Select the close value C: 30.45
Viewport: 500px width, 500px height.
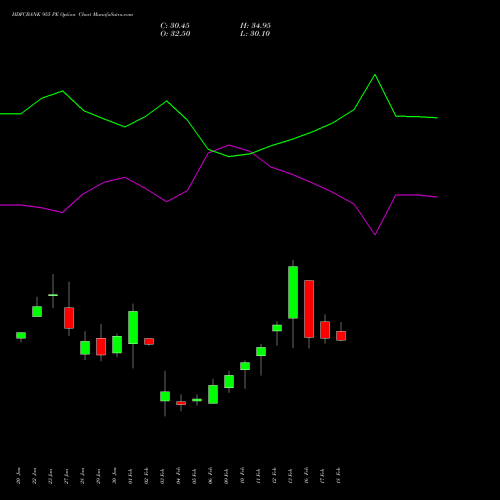pos(175,26)
